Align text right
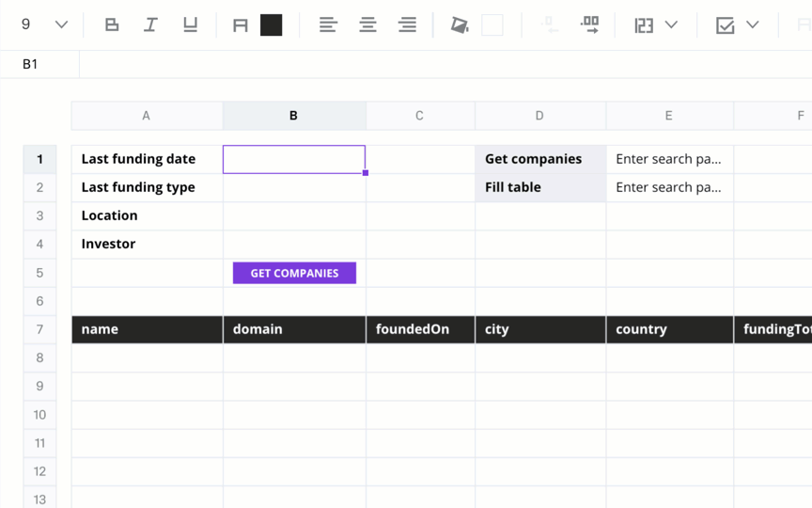Image resolution: width=812 pixels, height=508 pixels. (407, 24)
